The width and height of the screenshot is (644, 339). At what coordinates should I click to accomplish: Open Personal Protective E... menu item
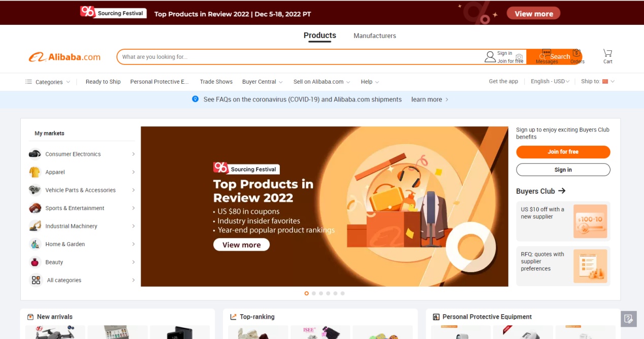(159, 82)
